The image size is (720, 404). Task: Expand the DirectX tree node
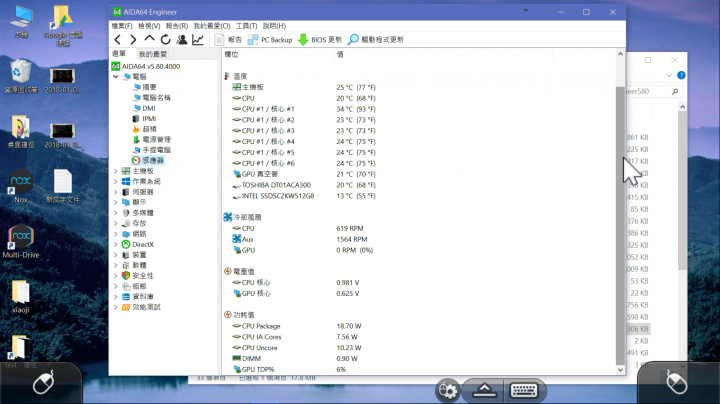pos(116,244)
